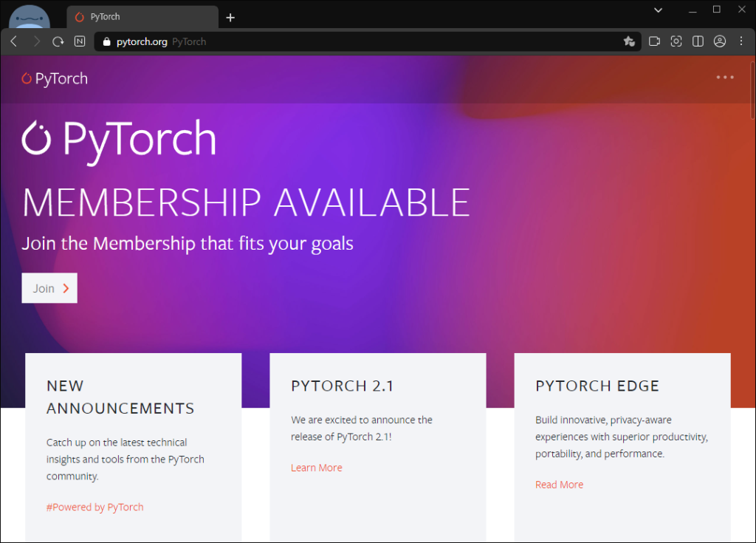
Task: Click the PyTorch header logo
Action: (x=55, y=78)
